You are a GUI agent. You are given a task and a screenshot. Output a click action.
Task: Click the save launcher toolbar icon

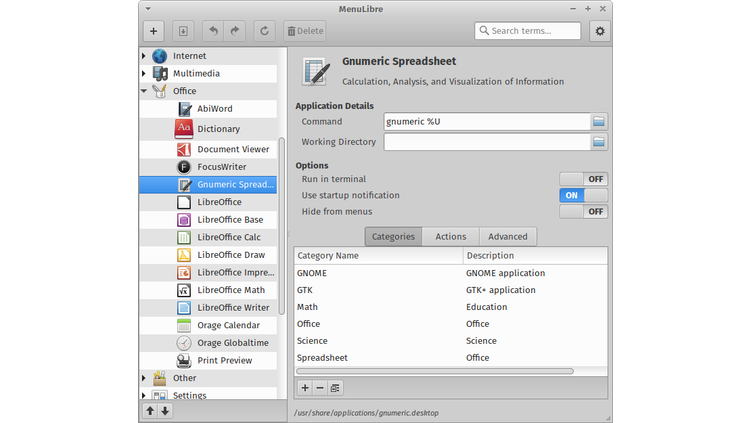182,31
